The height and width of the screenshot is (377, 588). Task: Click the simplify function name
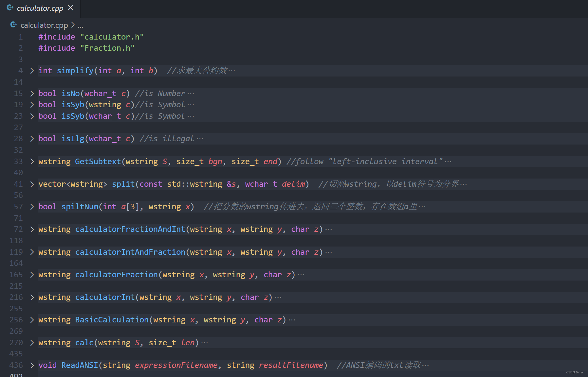click(75, 71)
